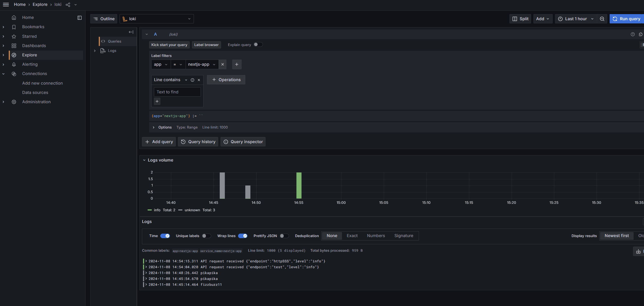Open the Label browser

pyautogui.click(x=206, y=44)
